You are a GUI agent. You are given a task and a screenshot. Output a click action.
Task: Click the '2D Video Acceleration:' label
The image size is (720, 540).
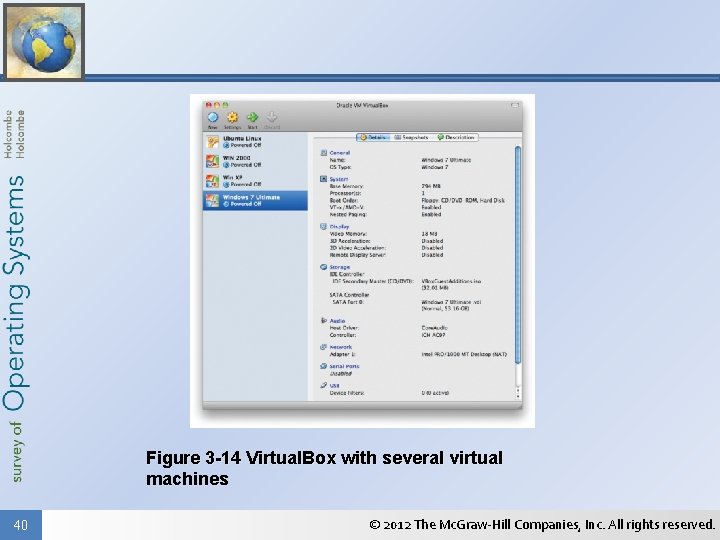click(358, 248)
